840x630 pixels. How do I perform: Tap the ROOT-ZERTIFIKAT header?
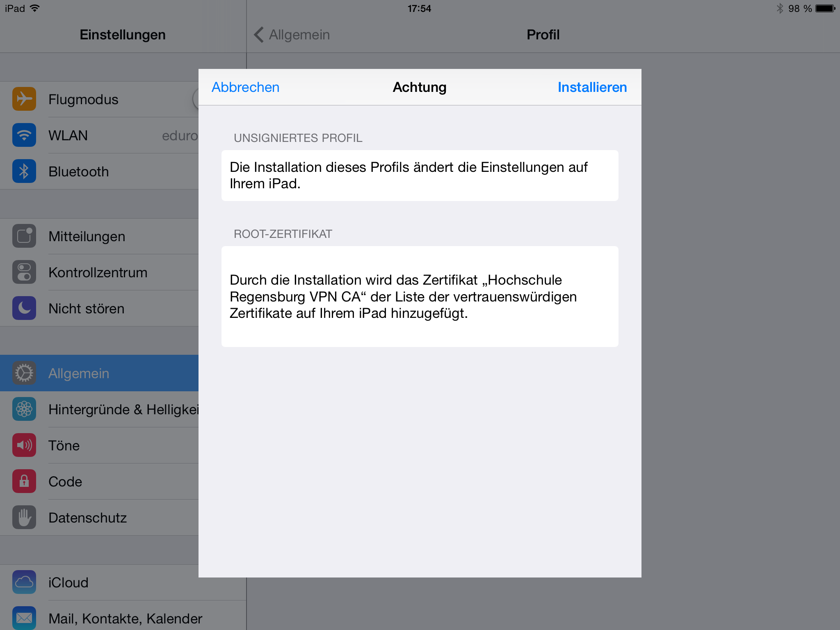coord(283,234)
